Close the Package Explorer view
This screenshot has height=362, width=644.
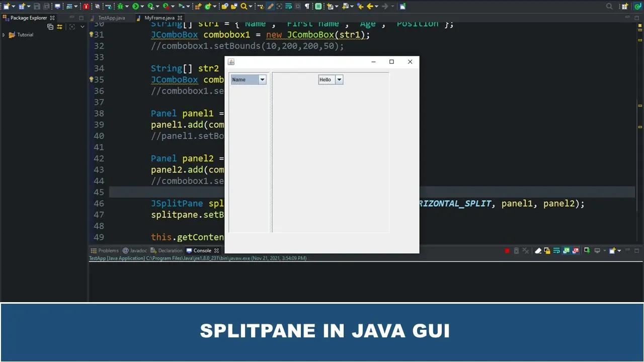[x=52, y=18]
